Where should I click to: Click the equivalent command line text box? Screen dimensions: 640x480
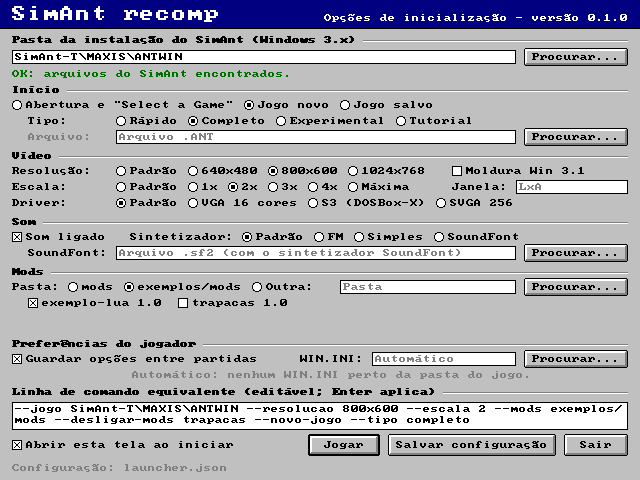[320, 415]
